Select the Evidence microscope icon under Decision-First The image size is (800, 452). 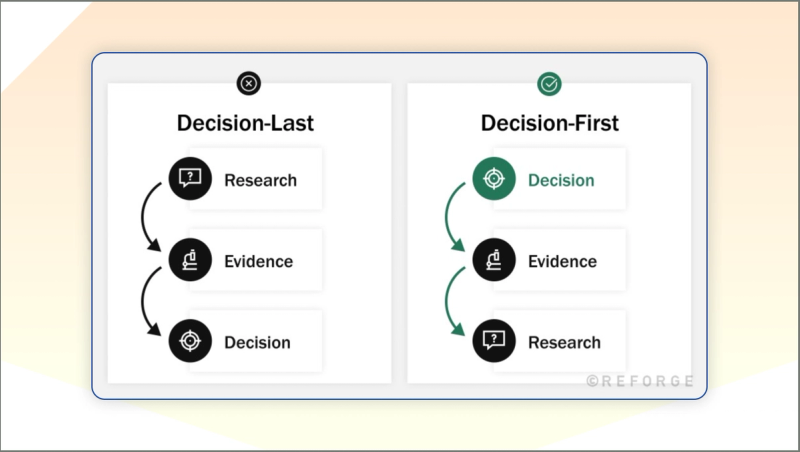pyautogui.click(x=494, y=260)
